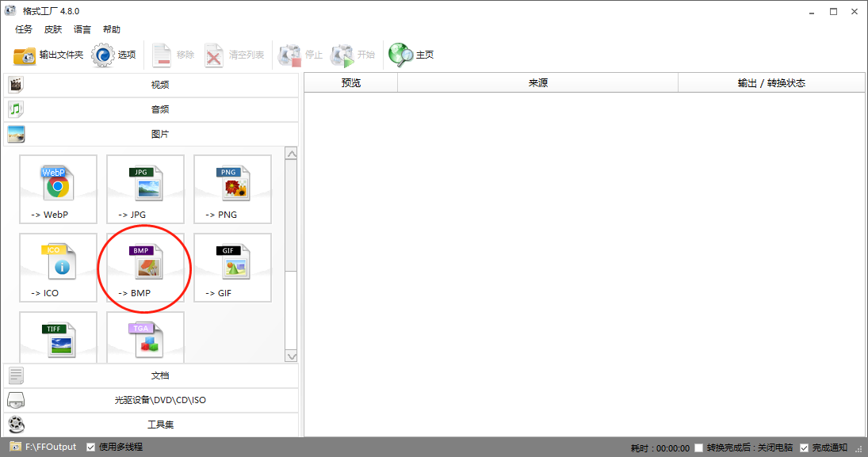Expand the 音频 audio category
The width and height of the screenshot is (868, 457).
click(151, 109)
